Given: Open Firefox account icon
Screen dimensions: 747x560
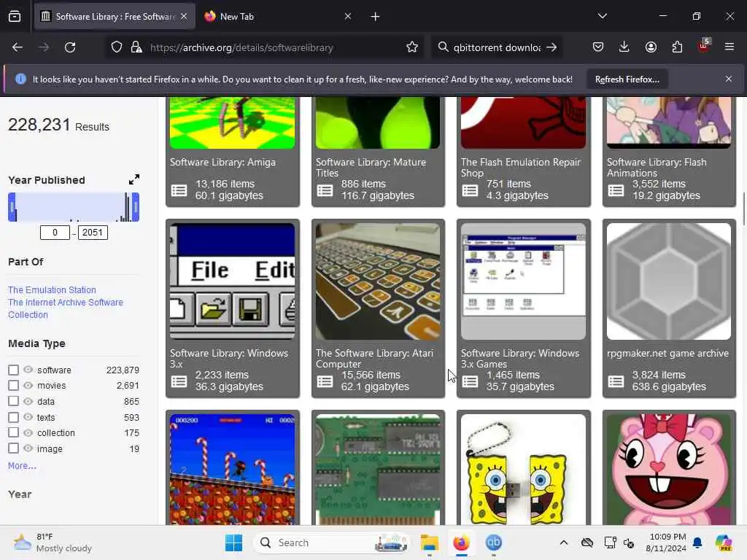Looking at the screenshot, I should click(651, 47).
